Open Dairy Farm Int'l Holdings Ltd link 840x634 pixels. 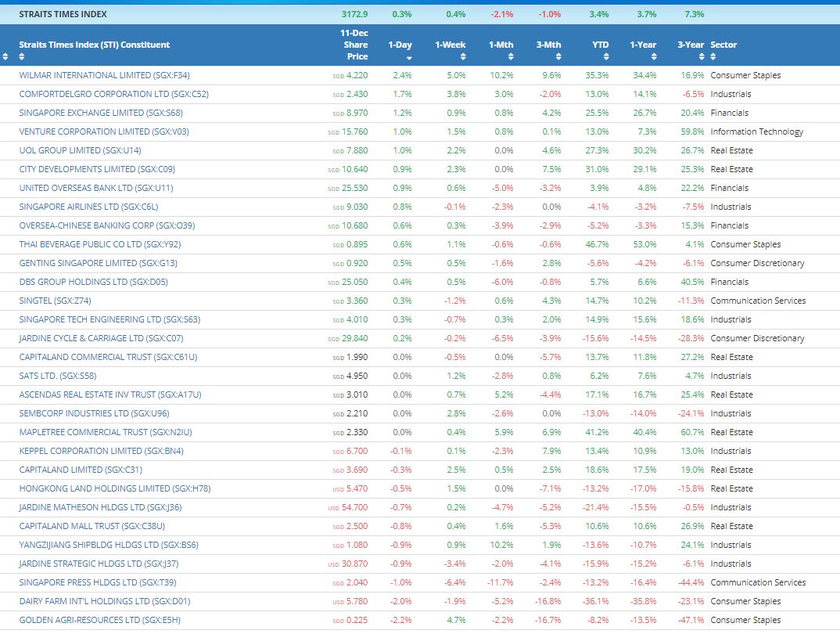pos(105,601)
